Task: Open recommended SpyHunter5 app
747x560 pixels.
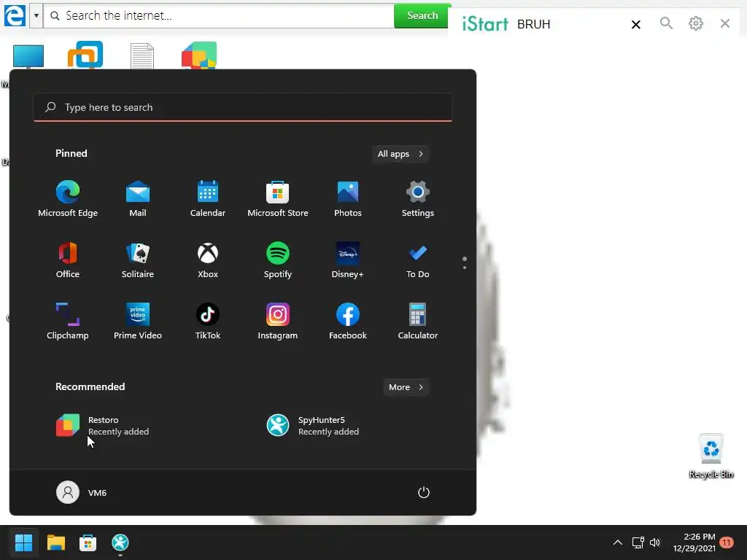Action: point(314,425)
